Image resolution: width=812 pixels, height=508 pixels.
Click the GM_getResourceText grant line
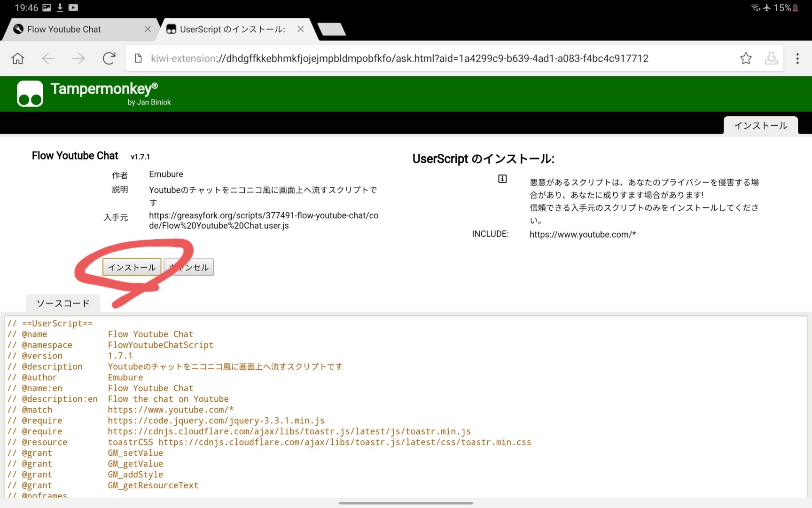click(103, 485)
